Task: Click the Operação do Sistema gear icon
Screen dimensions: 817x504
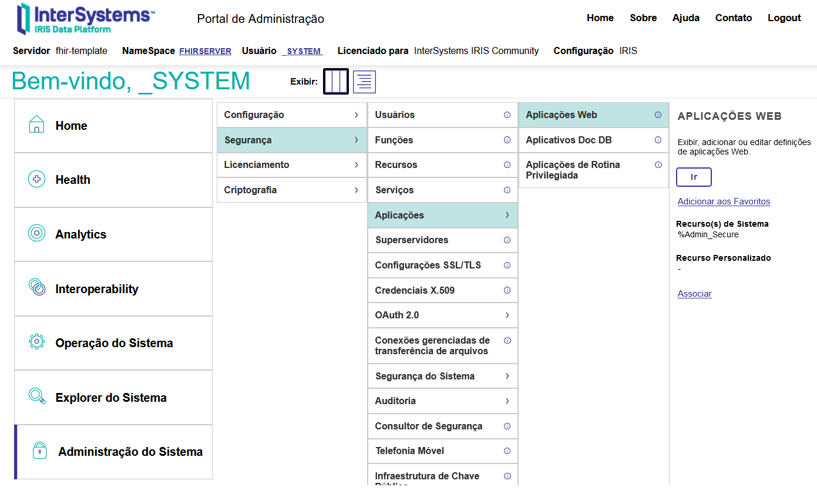Action: pos(36,342)
